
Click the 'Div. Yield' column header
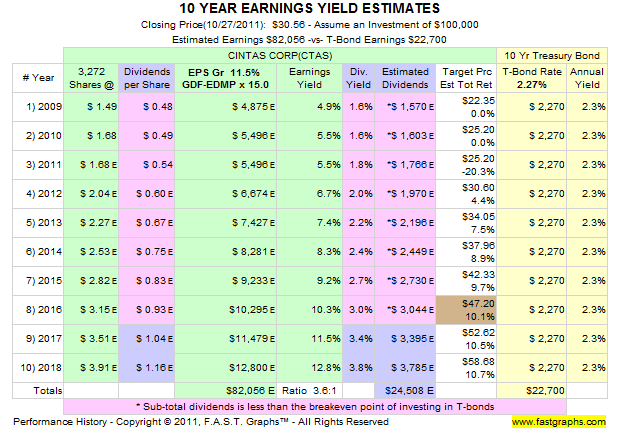(x=358, y=78)
